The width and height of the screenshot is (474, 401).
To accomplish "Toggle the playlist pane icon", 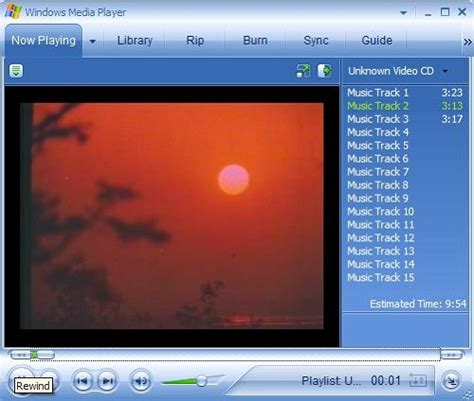I will [324, 71].
